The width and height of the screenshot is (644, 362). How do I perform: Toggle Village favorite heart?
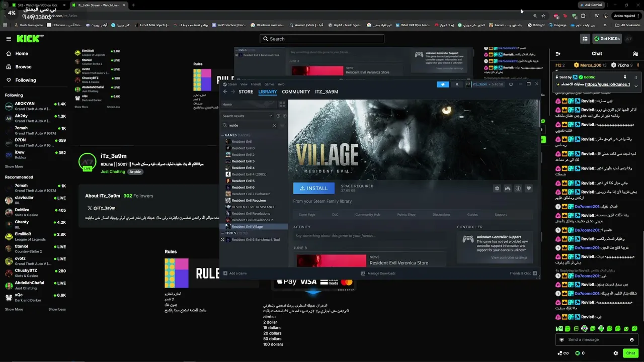tap(529, 189)
